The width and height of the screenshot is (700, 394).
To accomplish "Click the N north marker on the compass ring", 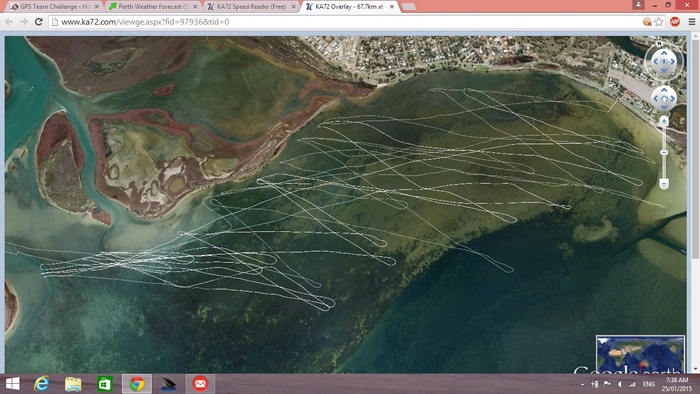I will tap(659, 44).
